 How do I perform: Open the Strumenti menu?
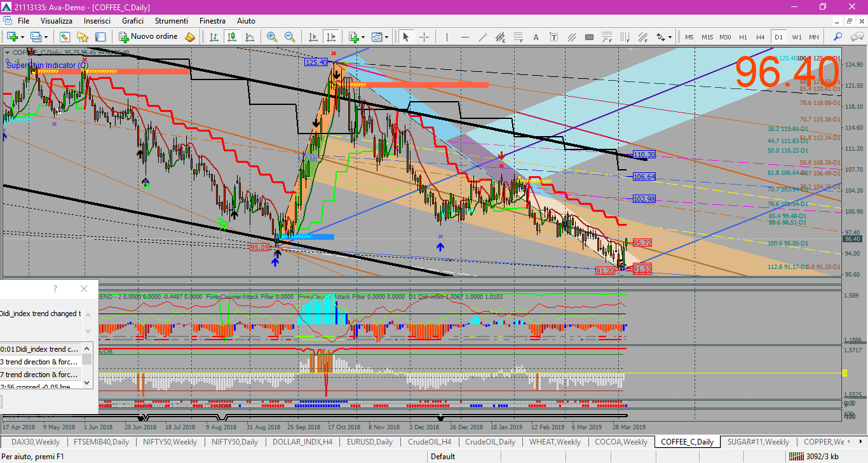(x=172, y=21)
